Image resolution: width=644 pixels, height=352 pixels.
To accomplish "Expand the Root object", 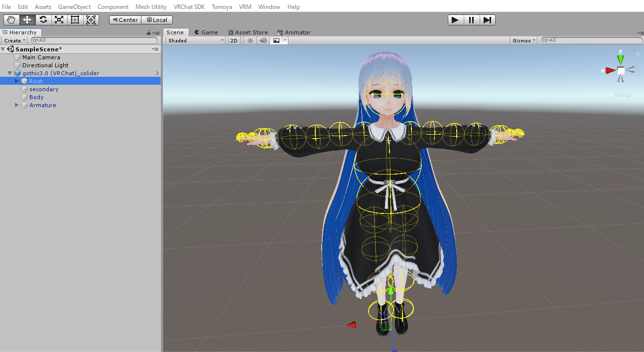I will (16, 81).
